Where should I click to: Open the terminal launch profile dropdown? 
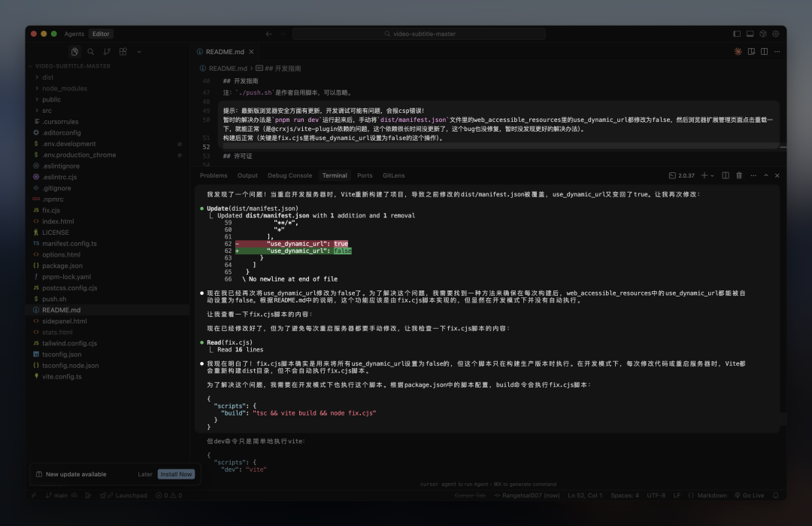(x=712, y=175)
